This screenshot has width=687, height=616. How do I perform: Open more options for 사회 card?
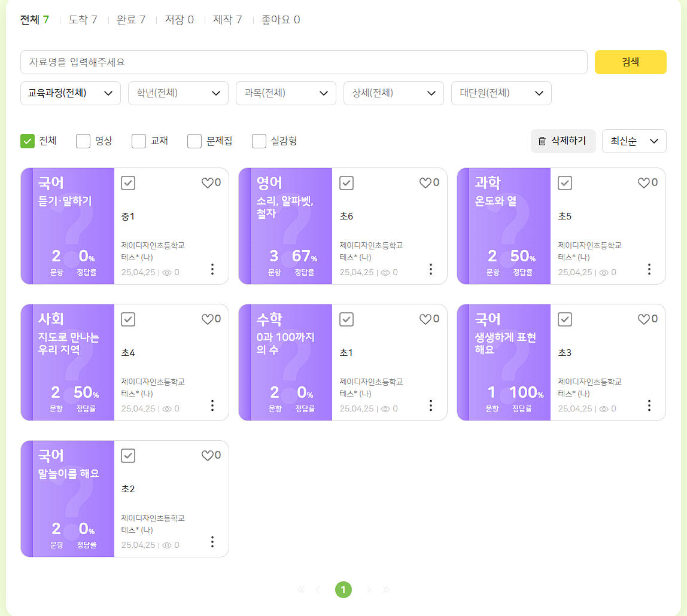click(x=212, y=405)
